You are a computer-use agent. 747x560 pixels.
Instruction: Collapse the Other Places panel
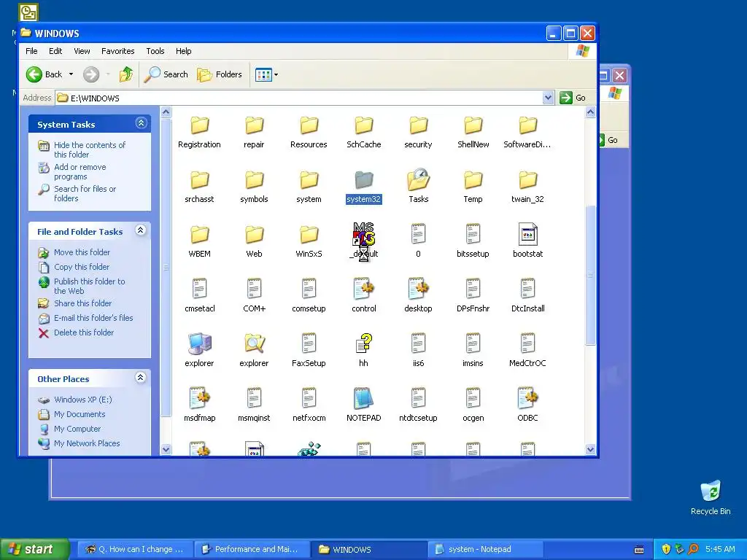141,378
